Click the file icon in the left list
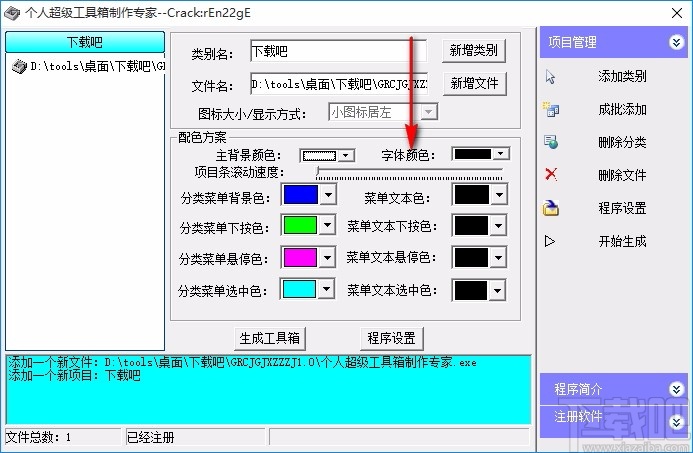The height and width of the screenshot is (453, 693). pyautogui.click(x=19, y=67)
